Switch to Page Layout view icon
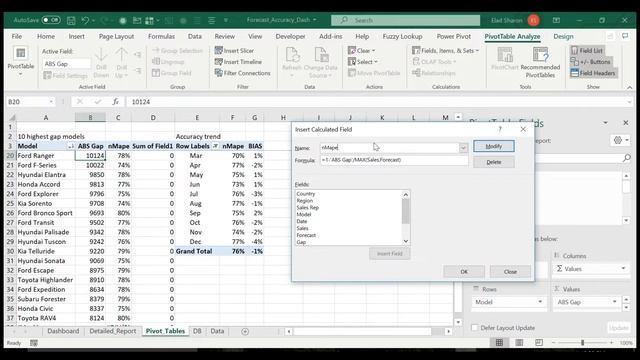Screen dimensions: 640x360 [x=519, y=343]
